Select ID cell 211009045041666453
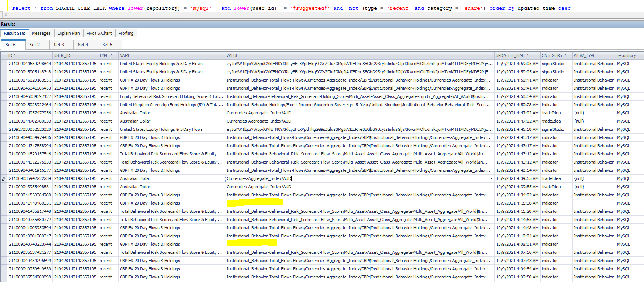Viewport: 644px width, 282px height. click(30, 88)
